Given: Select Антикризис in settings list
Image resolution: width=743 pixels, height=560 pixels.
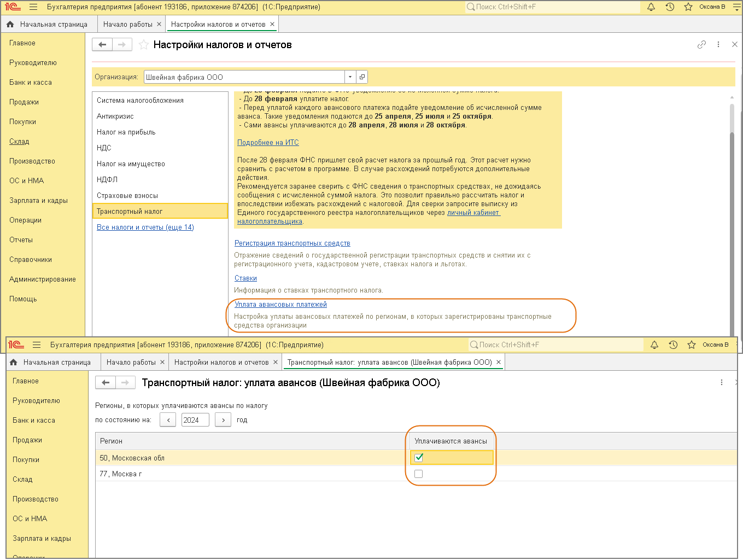Looking at the screenshot, I should tap(160, 116).
